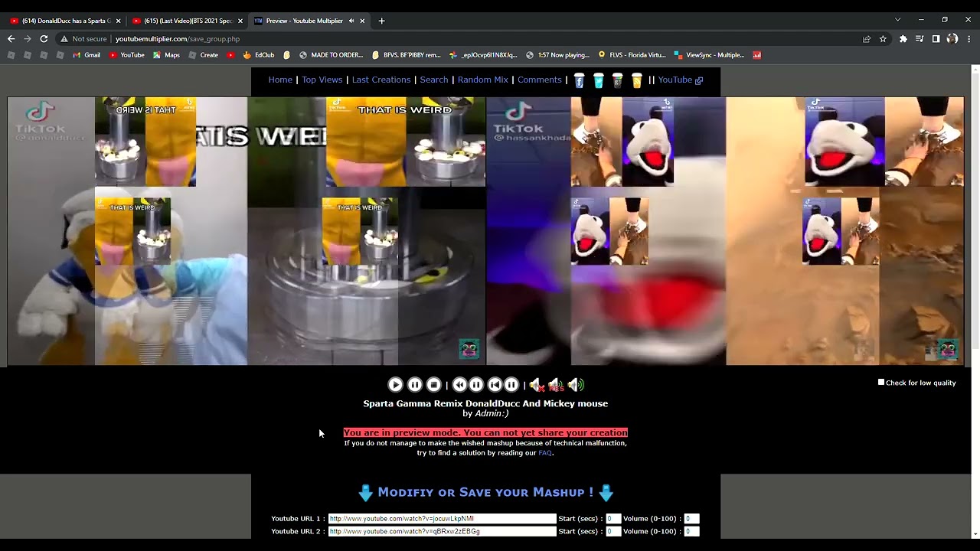Open the Maps bookmark
980x551 pixels.
pyautogui.click(x=166, y=55)
